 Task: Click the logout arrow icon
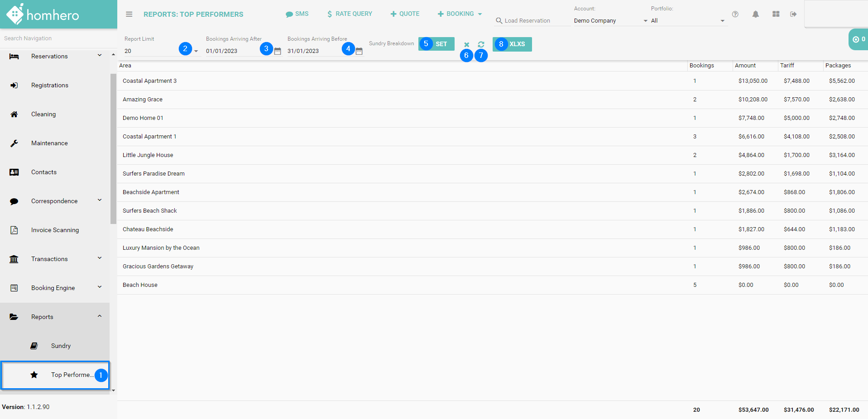pos(793,14)
